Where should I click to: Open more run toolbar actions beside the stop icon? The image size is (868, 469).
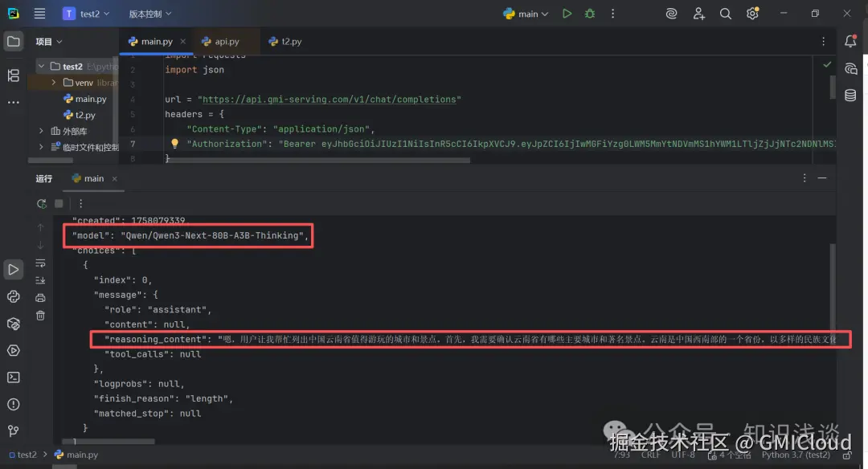click(x=81, y=203)
